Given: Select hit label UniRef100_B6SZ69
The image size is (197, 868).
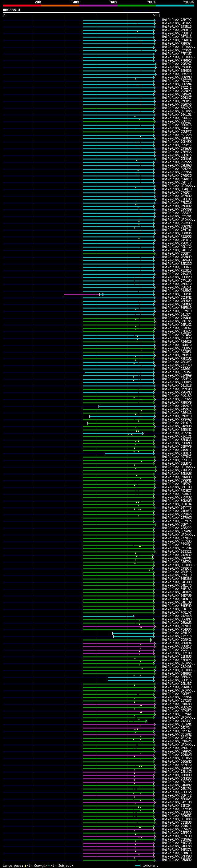Looking at the screenshot, I should tap(176, 108).
